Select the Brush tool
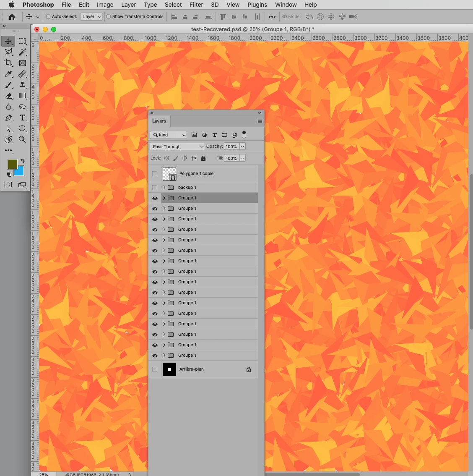The image size is (473, 476). click(x=8, y=85)
